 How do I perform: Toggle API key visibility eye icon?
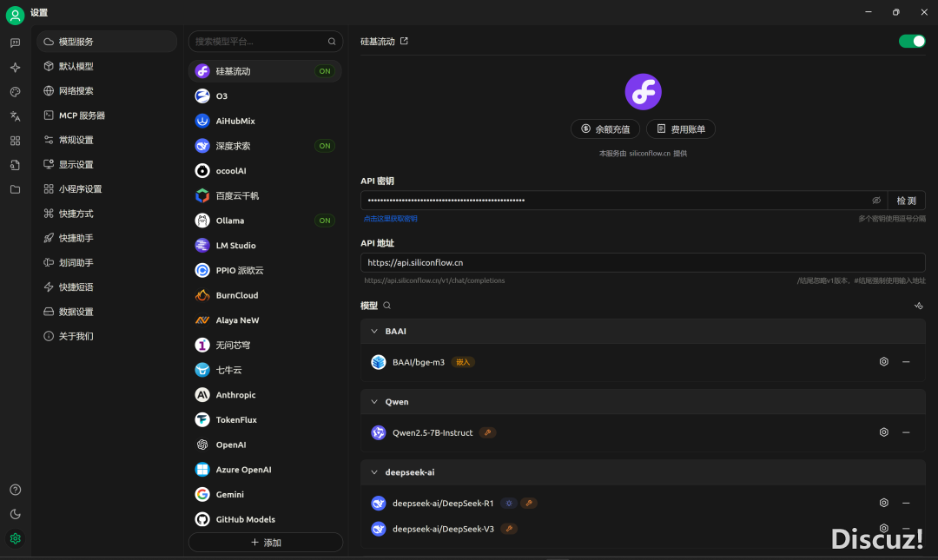point(876,201)
